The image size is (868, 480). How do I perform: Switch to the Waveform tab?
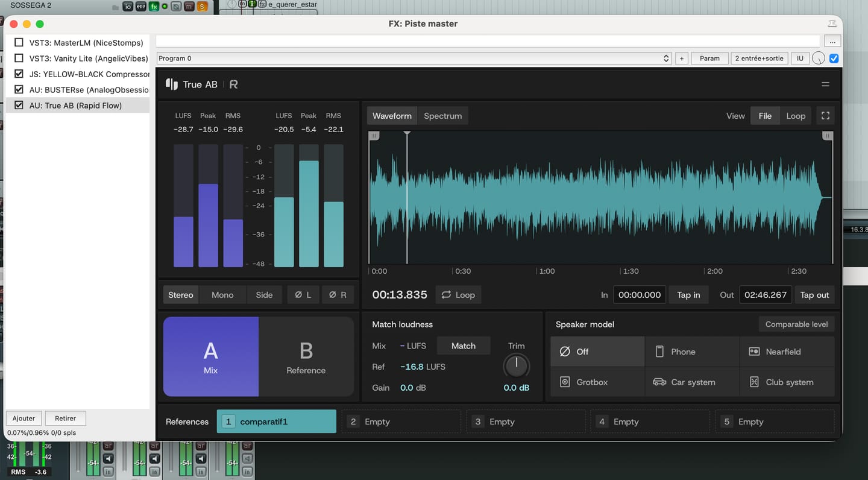click(392, 116)
